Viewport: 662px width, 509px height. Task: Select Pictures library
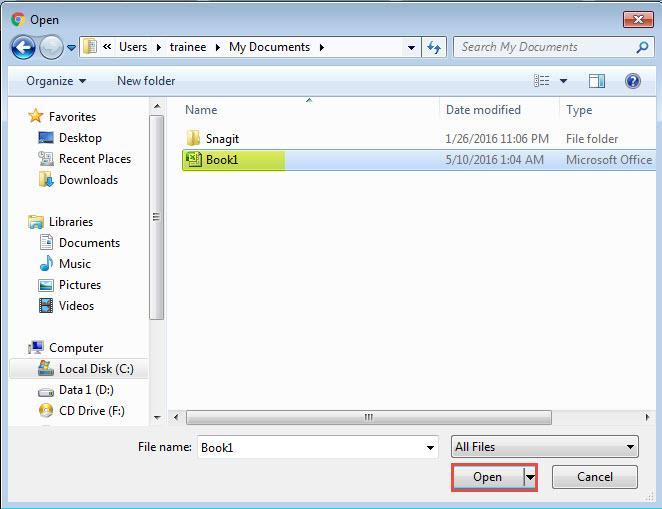(x=80, y=285)
